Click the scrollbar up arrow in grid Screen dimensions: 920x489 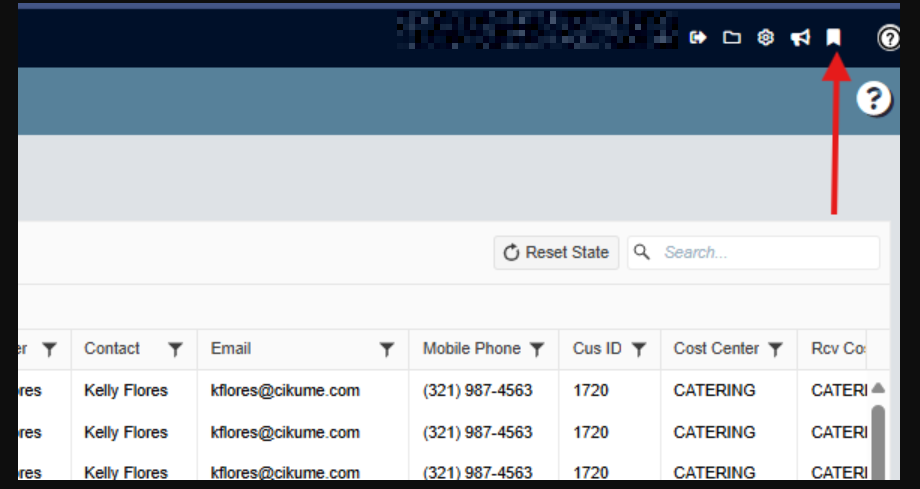878,387
